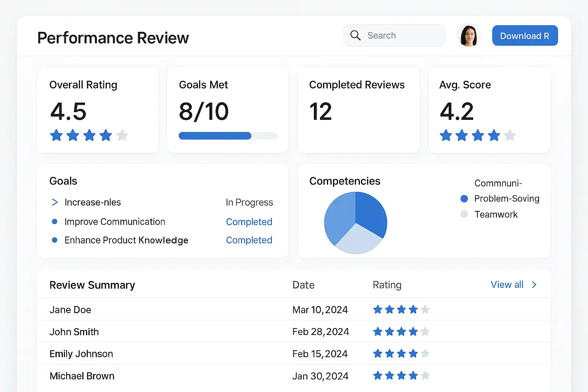Viewport: 588px width, 392px height.
Task: Open the View all reviews link
Action: coord(507,284)
